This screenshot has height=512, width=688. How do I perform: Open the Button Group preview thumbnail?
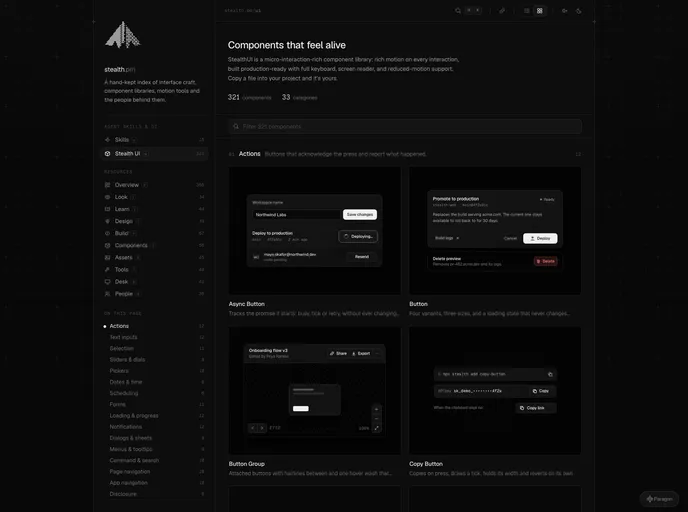[x=315, y=390]
